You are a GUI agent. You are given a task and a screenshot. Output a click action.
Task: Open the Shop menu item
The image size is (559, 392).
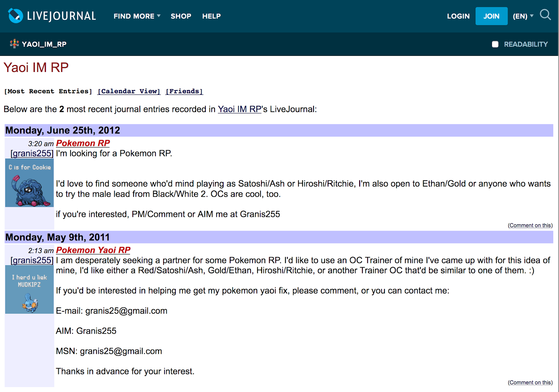181,16
